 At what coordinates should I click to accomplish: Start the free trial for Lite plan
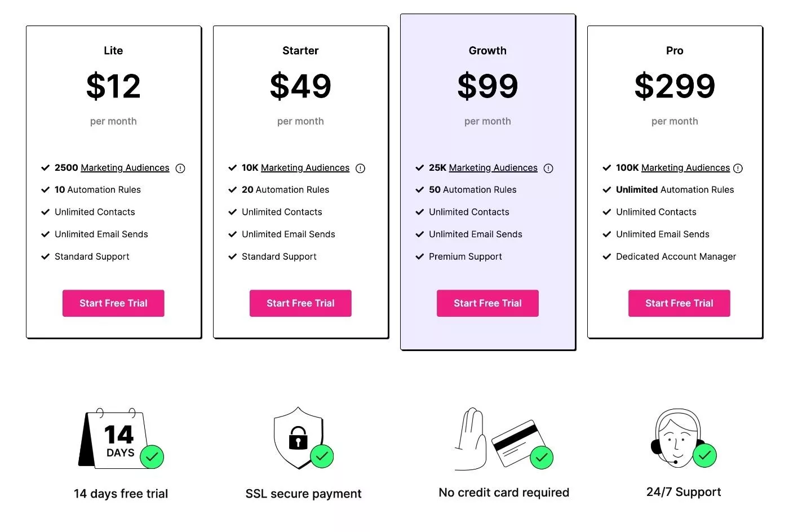pos(113,303)
